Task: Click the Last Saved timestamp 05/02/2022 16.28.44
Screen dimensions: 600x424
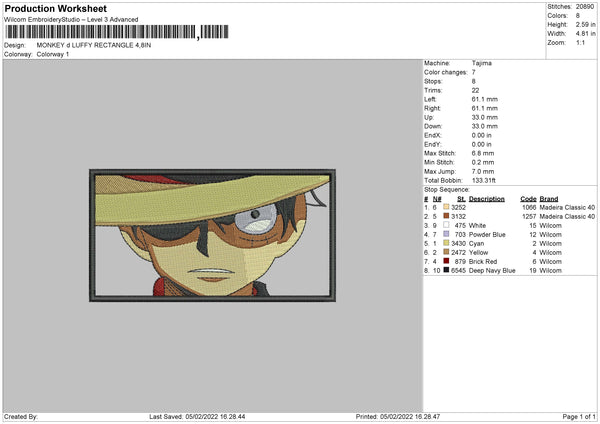Action: pyautogui.click(x=215, y=417)
